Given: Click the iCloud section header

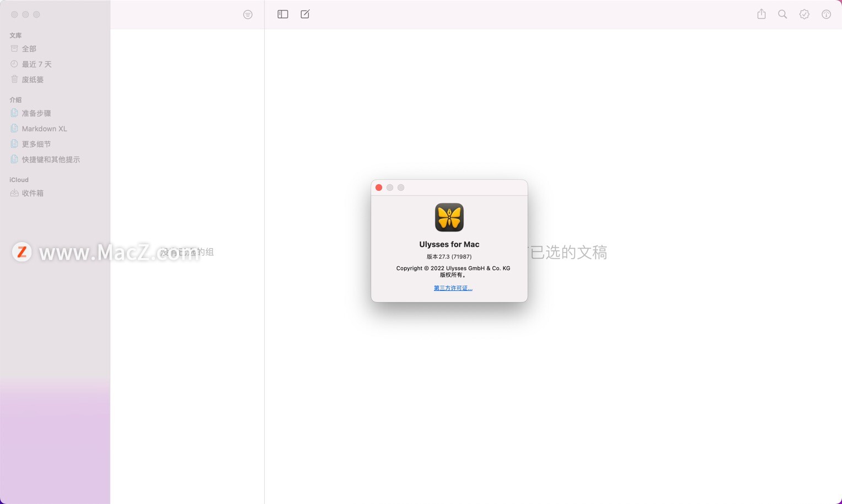Looking at the screenshot, I should click(19, 180).
